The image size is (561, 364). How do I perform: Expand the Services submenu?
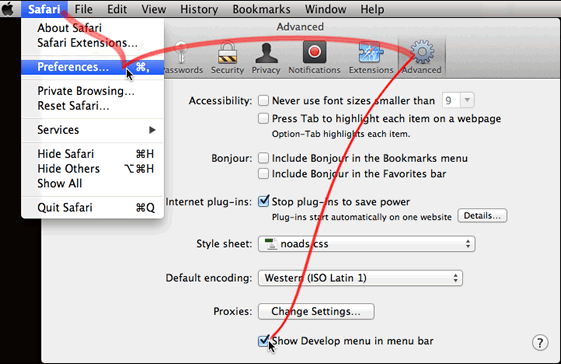[x=93, y=130]
